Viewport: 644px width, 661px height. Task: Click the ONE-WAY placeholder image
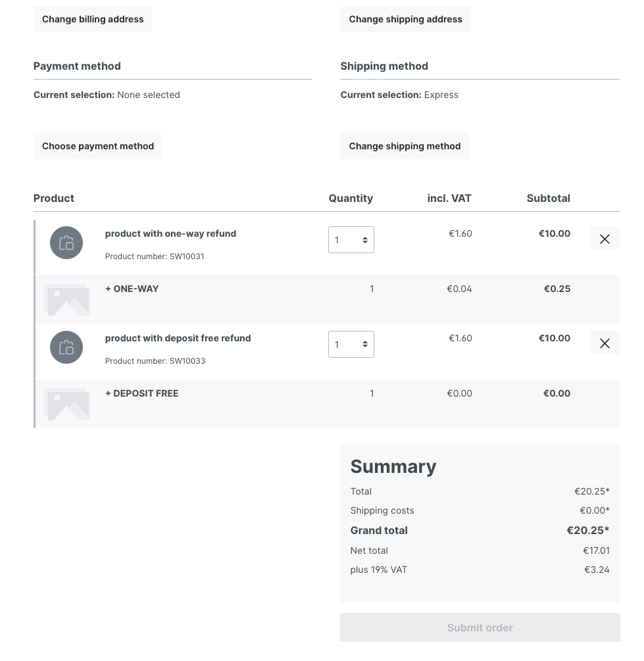[66, 299]
